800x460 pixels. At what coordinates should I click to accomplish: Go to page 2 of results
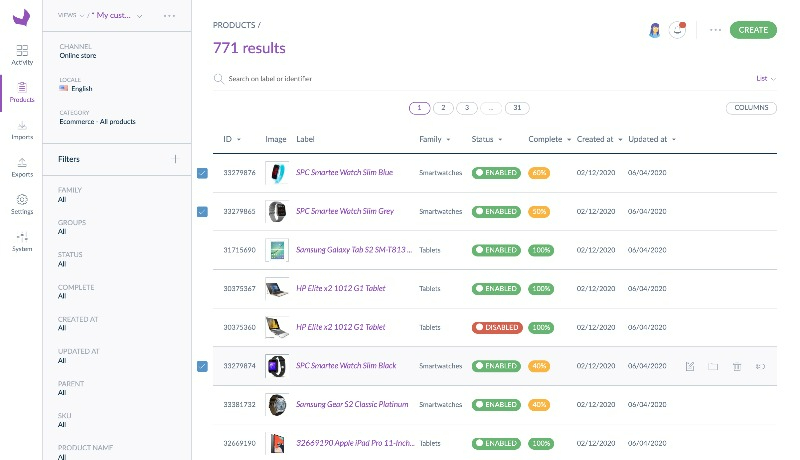(443, 108)
